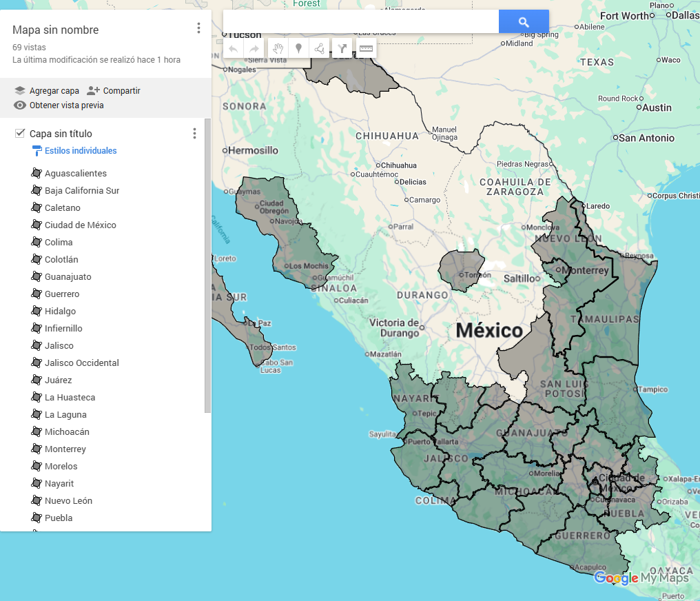The width and height of the screenshot is (700, 601).
Task: Click the undo arrow in map toolbar
Action: 233,49
